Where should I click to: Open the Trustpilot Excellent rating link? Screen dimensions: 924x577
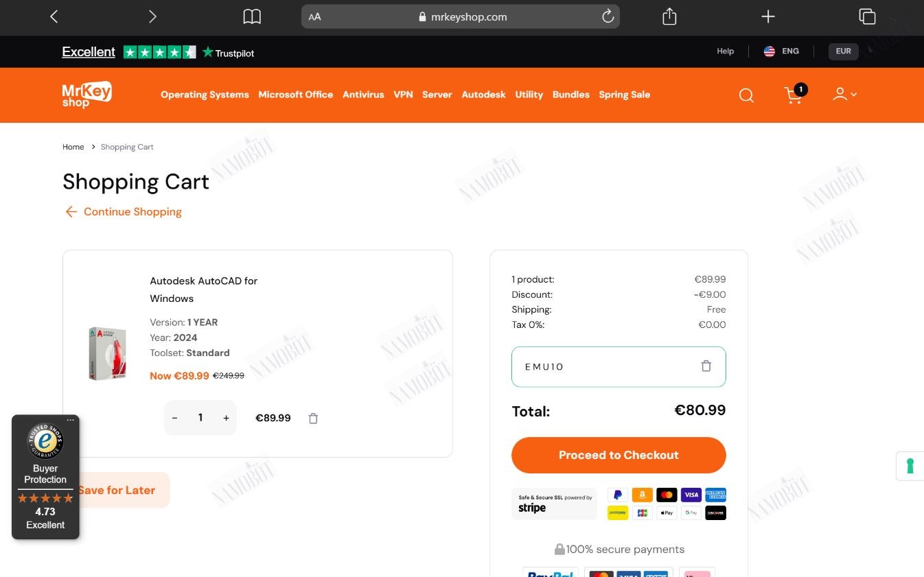click(89, 52)
